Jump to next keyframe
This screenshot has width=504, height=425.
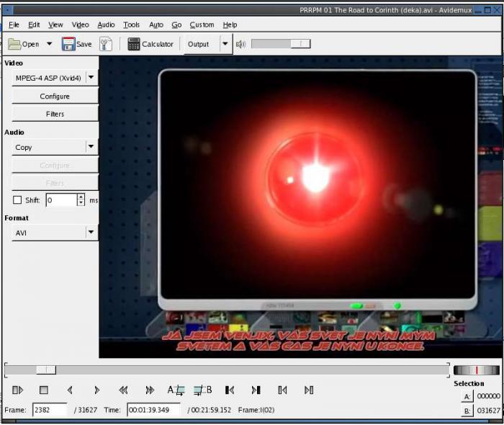click(x=150, y=390)
